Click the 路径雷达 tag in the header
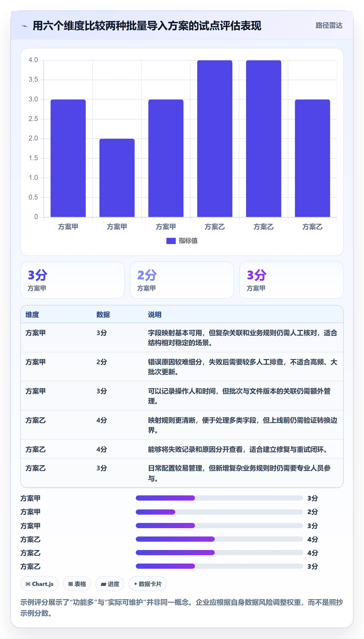The height and width of the screenshot is (639, 364). [x=329, y=25]
